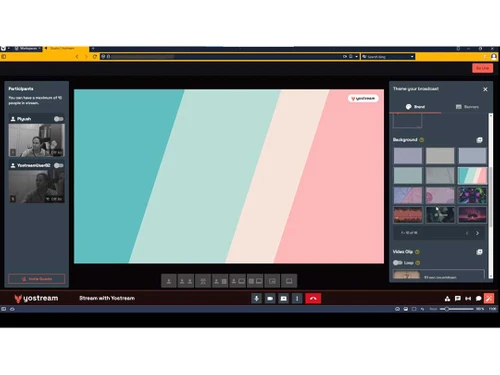500x375 pixels.
Task: Adjust the browser zoom slider in status bar
Action: (456, 309)
